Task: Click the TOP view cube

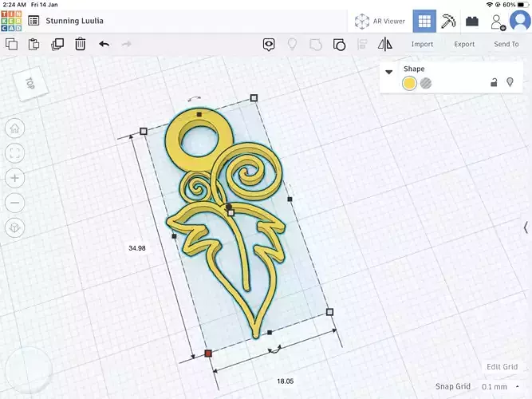Action: [30, 84]
